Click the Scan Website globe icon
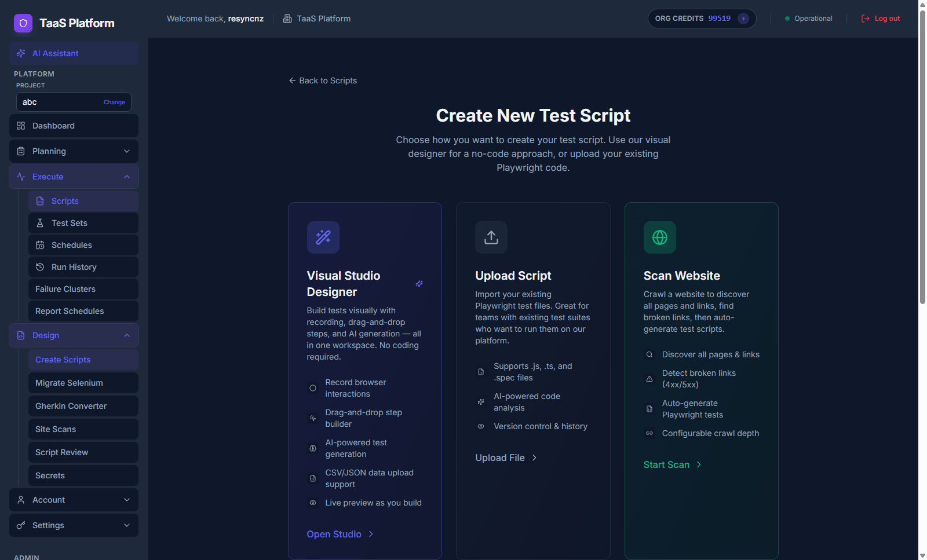The height and width of the screenshot is (560, 927). click(659, 237)
